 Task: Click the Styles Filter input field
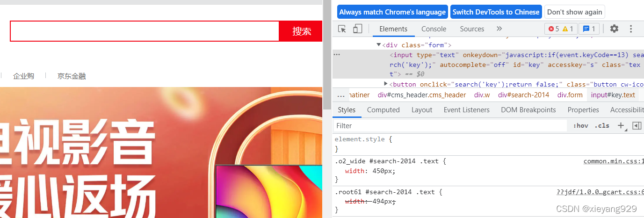click(x=451, y=125)
